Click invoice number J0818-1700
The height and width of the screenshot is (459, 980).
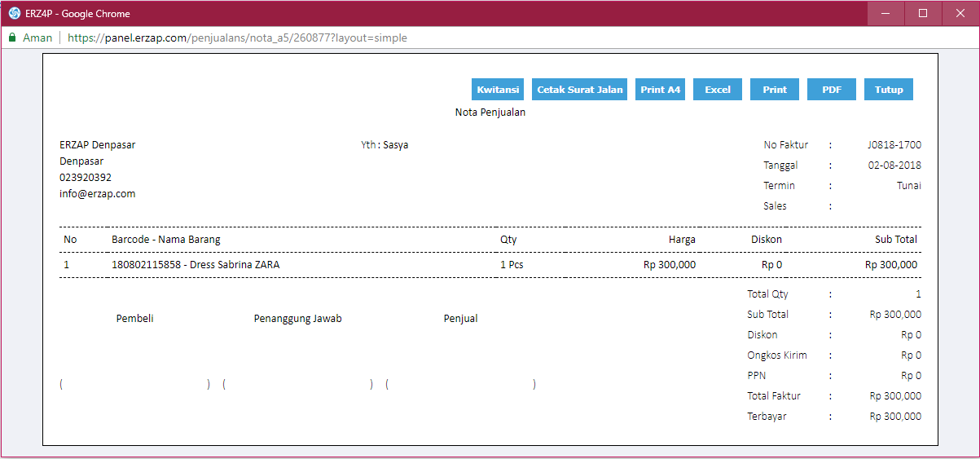pyautogui.click(x=894, y=145)
